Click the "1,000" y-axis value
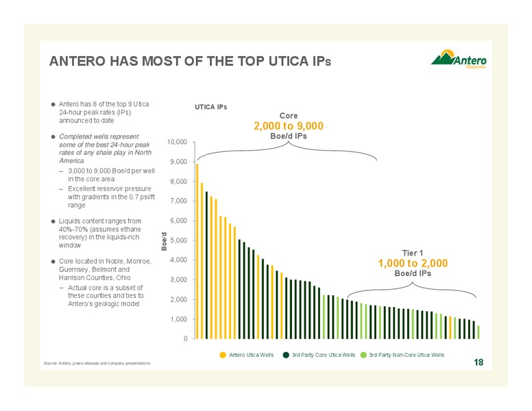The height and width of the screenshot is (411, 532). point(179,319)
